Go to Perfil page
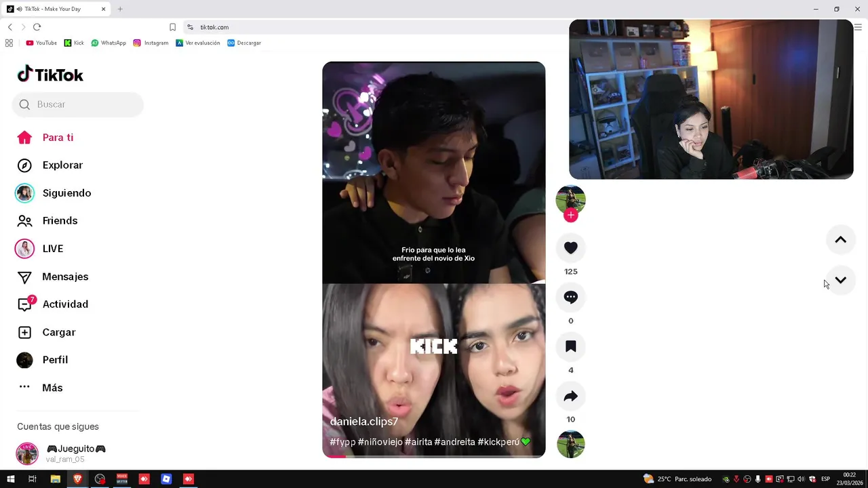The width and height of the screenshot is (868, 488). pos(43,360)
